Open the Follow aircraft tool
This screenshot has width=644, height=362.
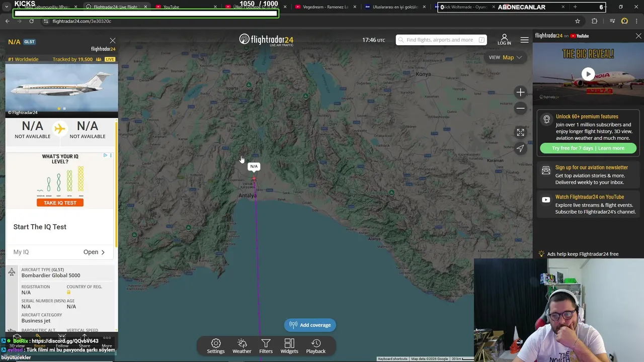[62, 341]
